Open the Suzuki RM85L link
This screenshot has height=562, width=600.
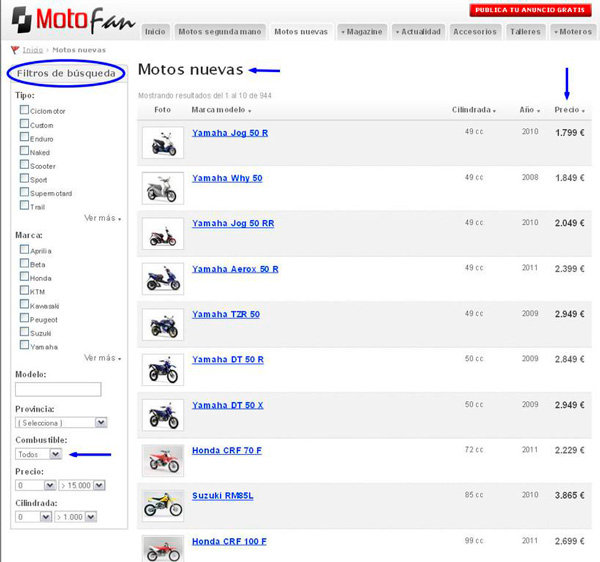tap(223, 496)
